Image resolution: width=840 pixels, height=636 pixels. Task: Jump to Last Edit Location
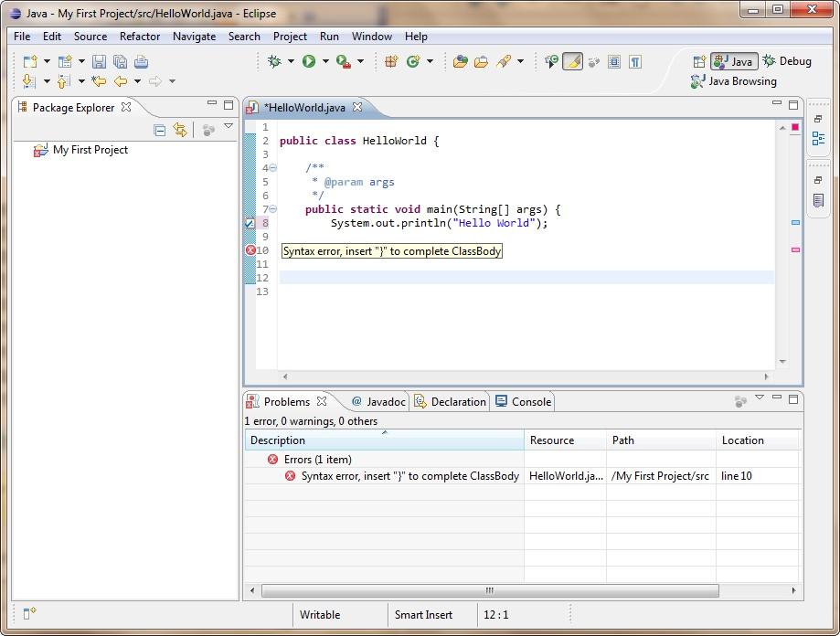(x=99, y=81)
